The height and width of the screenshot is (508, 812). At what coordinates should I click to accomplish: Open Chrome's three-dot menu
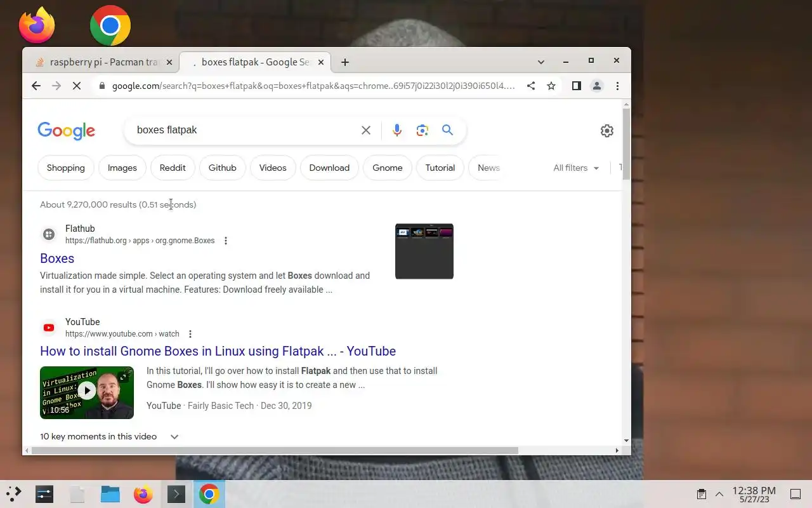coord(617,86)
